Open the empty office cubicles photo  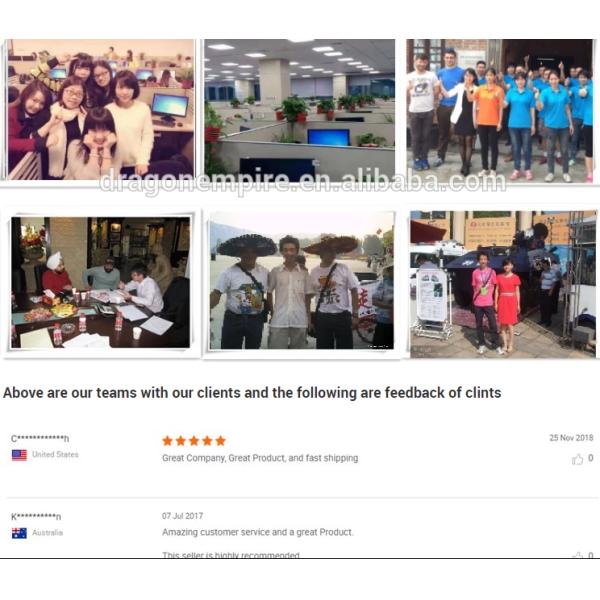tap(299, 109)
